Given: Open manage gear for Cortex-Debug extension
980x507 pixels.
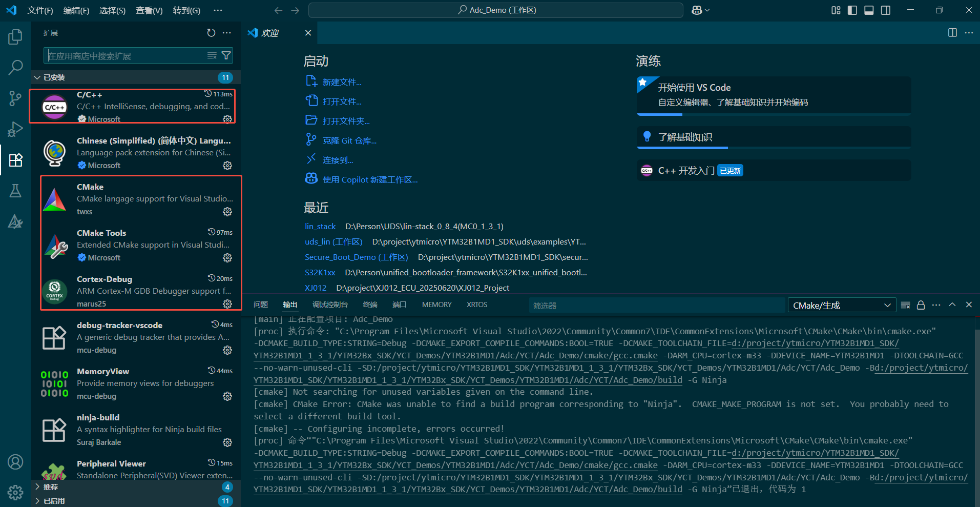Looking at the screenshot, I should (x=227, y=304).
